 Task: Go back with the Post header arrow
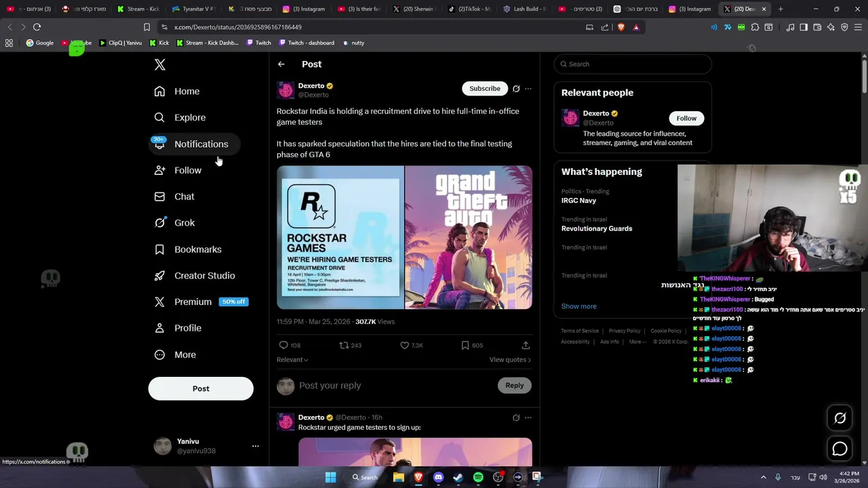(281, 64)
